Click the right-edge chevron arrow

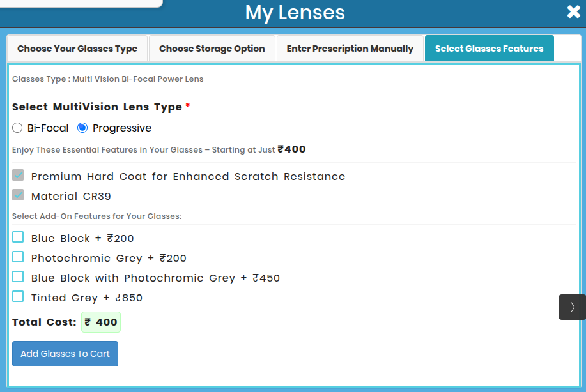(x=571, y=307)
